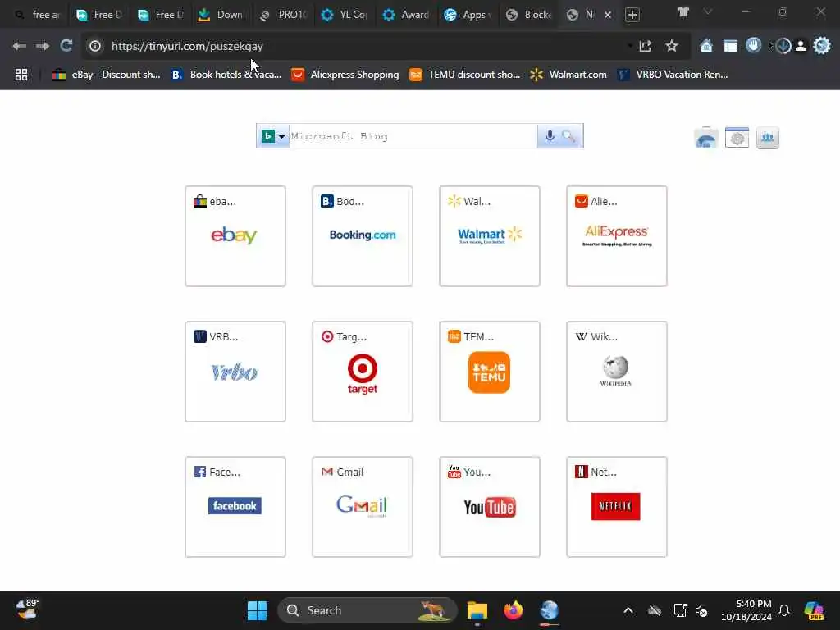
Task: Switch to the 'YL Co' tab
Action: [x=344, y=15]
